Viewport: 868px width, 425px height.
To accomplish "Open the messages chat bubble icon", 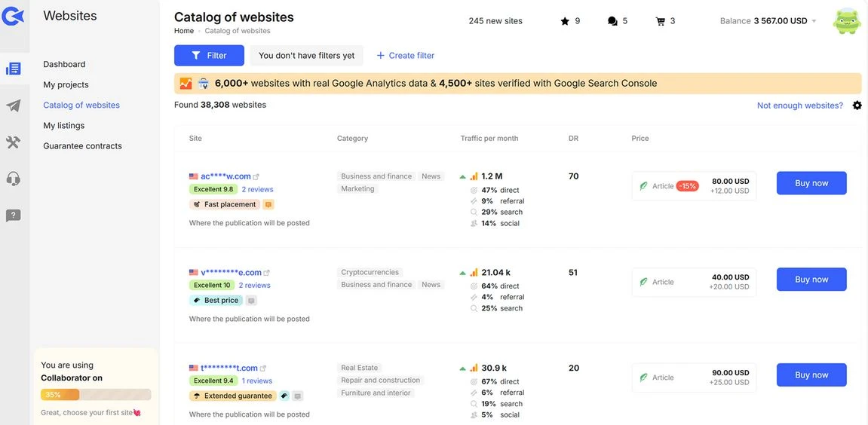I will pyautogui.click(x=612, y=21).
